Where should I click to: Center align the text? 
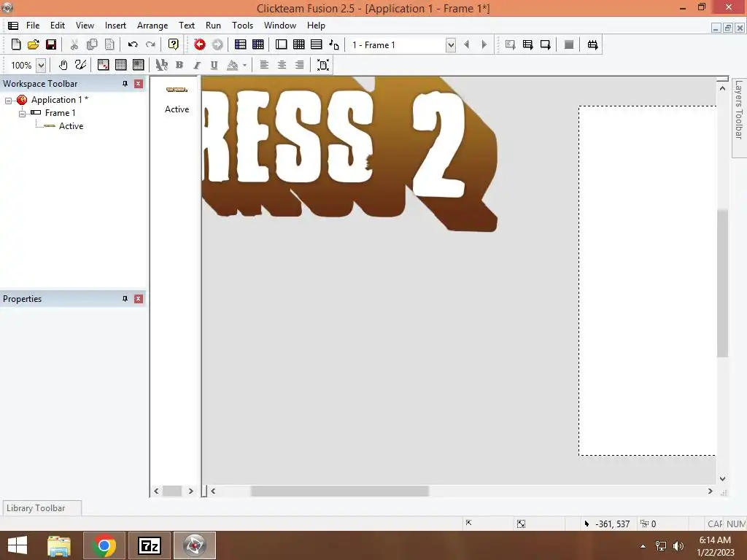click(x=282, y=65)
